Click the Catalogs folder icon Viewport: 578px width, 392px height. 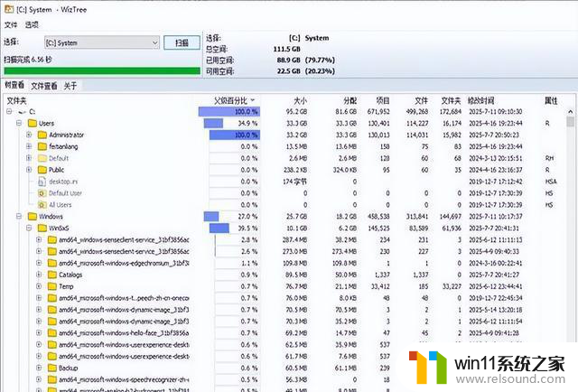point(52,275)
